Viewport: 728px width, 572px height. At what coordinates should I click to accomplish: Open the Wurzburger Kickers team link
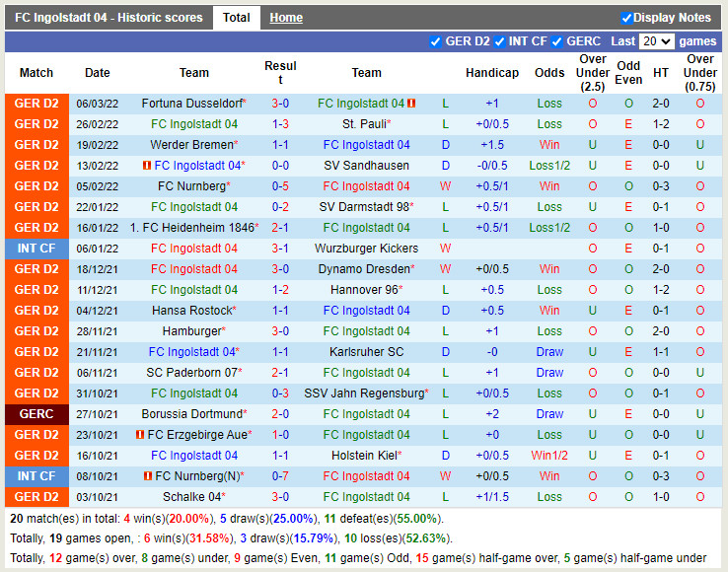tap(366, 249)
